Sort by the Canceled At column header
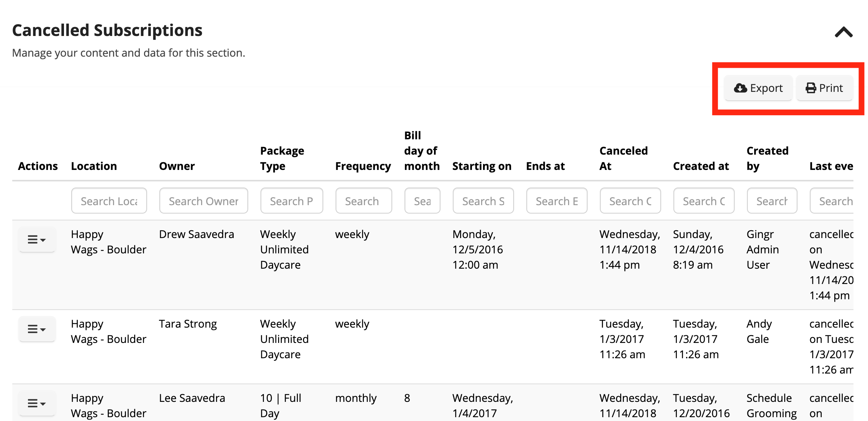Image resolution: width=868 pixels, height=421 pixels. (x=623, y=158)
